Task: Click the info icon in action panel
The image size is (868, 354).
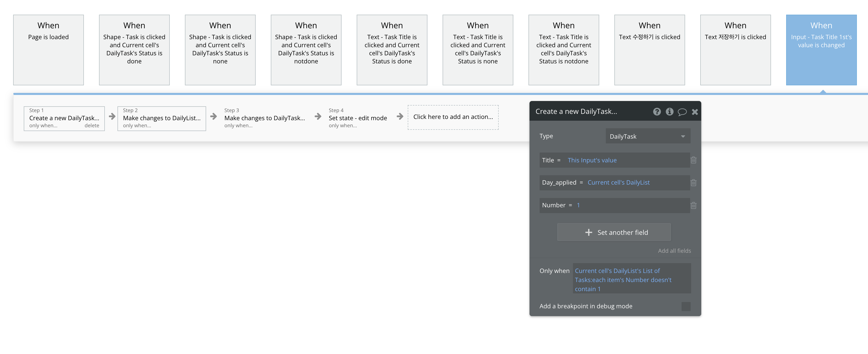Action: tap(669, 112)
